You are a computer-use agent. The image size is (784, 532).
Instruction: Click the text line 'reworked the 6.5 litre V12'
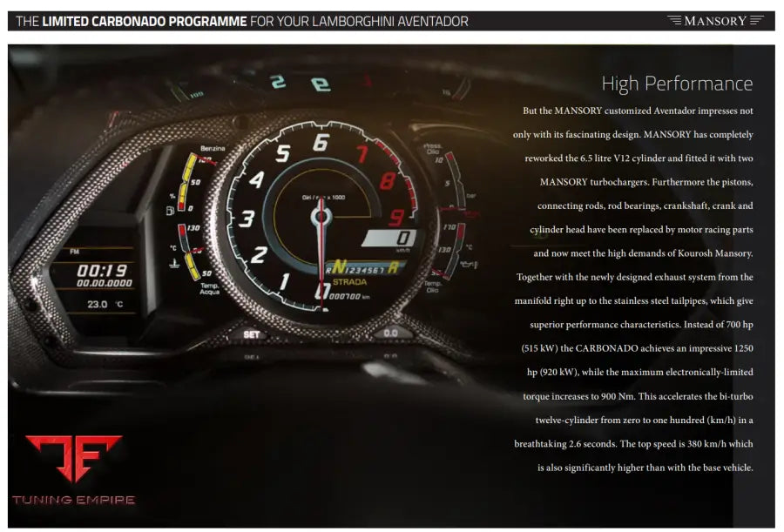(x=639, y=158)
